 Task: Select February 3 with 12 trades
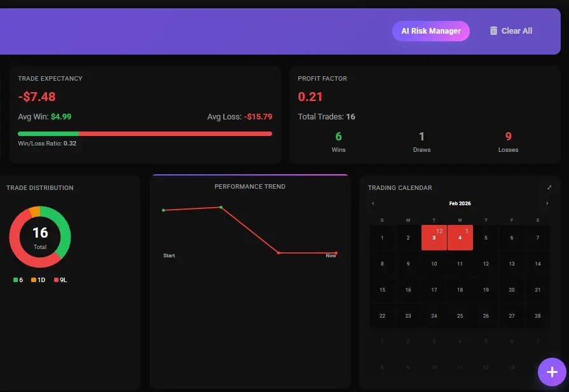[x=434, y=238]
